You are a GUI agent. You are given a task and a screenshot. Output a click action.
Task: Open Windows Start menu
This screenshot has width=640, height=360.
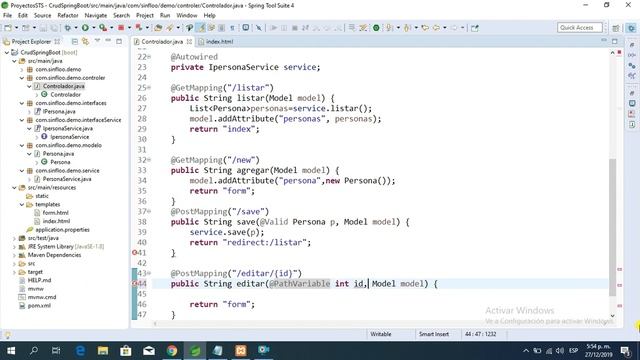(11, 351)
